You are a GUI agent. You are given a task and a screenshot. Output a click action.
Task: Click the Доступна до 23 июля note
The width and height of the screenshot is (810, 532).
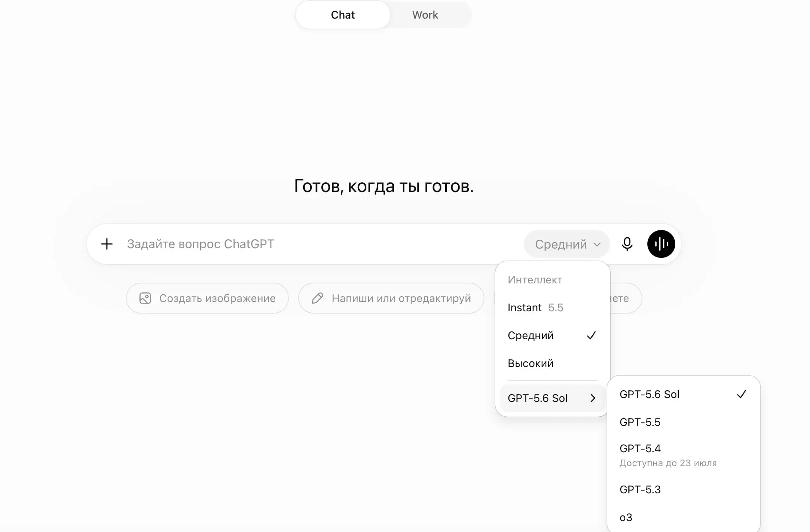click(x=668, y=463)
